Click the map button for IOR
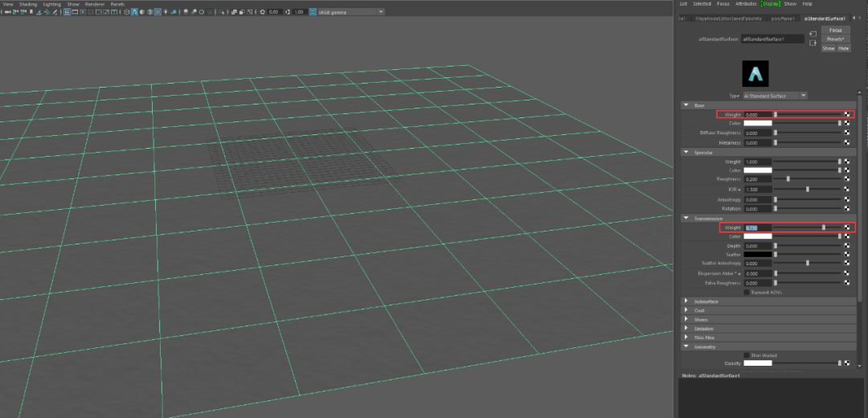This screenshot has width=868, height=418. coord(847,189)
